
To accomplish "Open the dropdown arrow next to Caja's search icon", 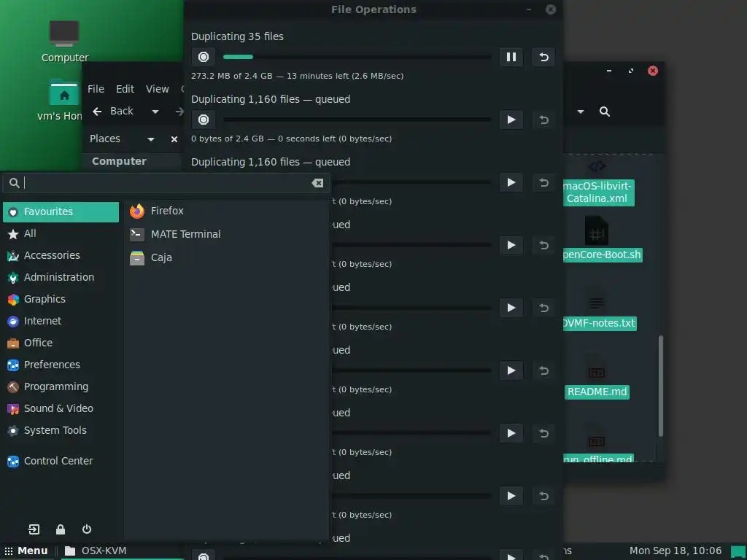I will [581, 112].
